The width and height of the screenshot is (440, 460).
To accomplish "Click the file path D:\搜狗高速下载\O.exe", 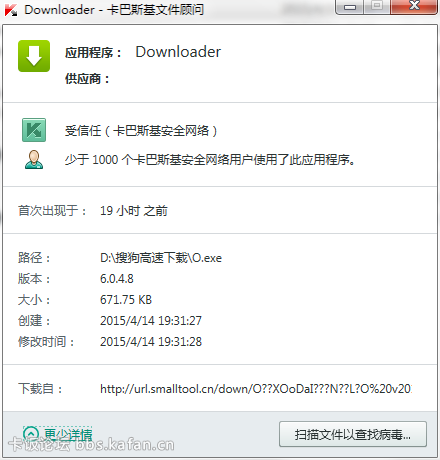I will (x=161, y=258).
